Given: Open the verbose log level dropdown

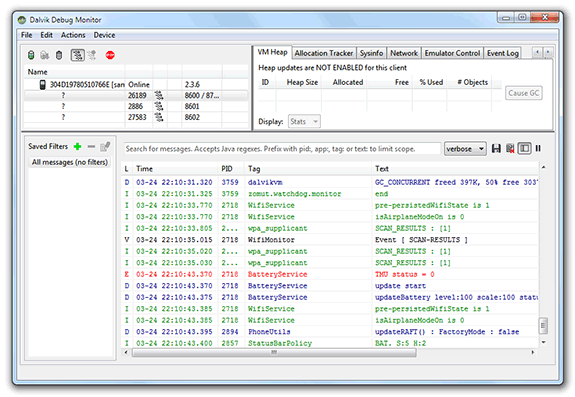Looking at the screenshot, I should [x=465, y=149].
